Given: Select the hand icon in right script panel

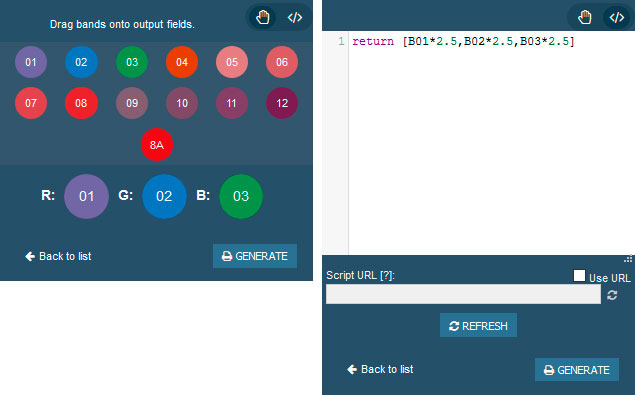Looking at the screenshot, I should tap(584, 17).
